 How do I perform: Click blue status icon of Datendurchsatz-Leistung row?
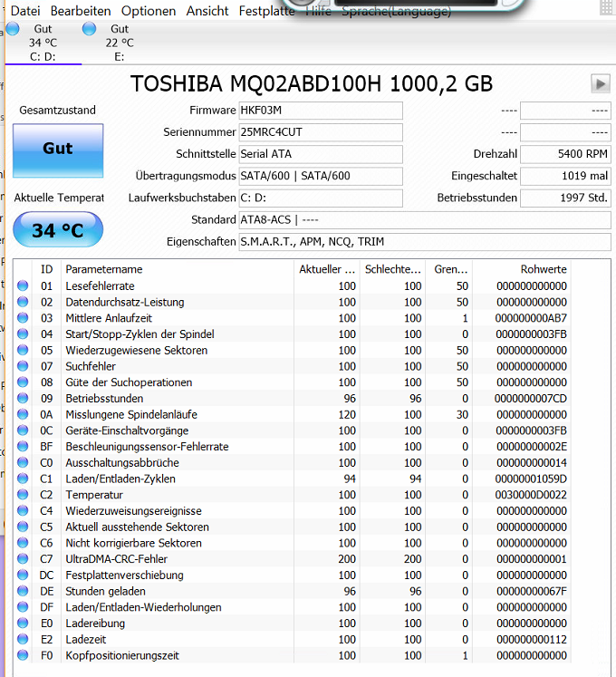pyautogui.click(x=23, y=302)
